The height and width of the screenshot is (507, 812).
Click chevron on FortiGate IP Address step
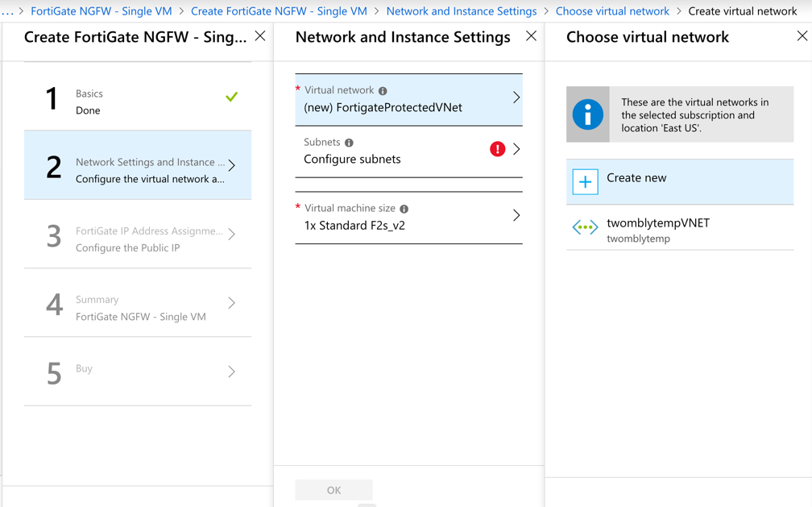[x=231, y=234]
